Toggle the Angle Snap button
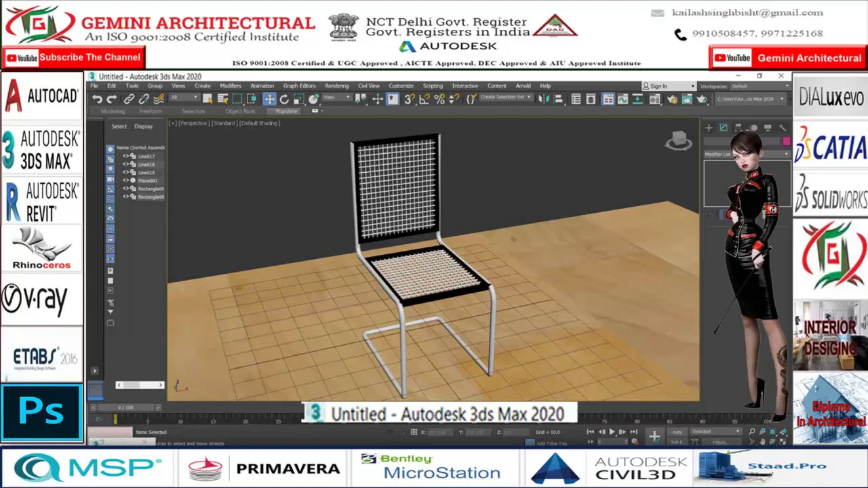 point(423,100)
